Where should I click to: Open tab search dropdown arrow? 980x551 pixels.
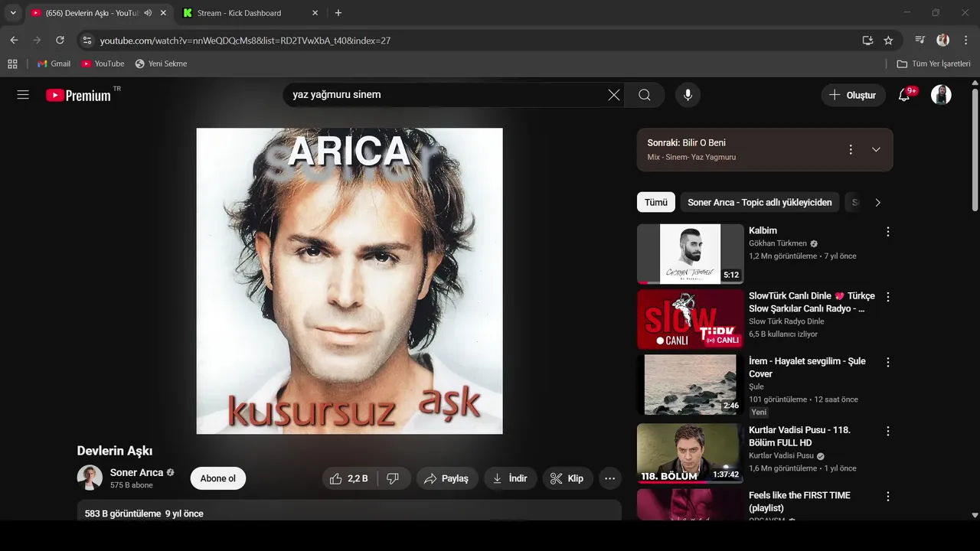(x=13, y=13)
